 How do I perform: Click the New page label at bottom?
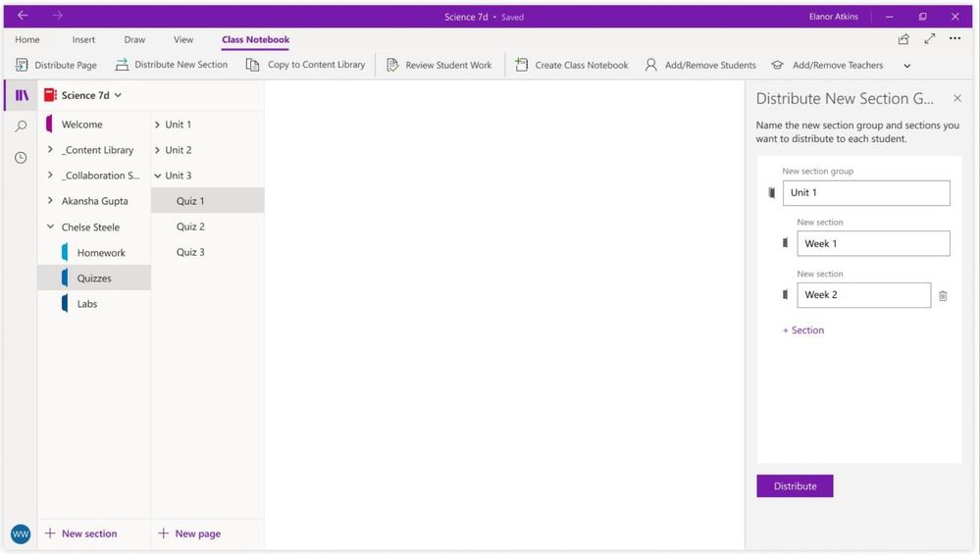coord(197,533)
